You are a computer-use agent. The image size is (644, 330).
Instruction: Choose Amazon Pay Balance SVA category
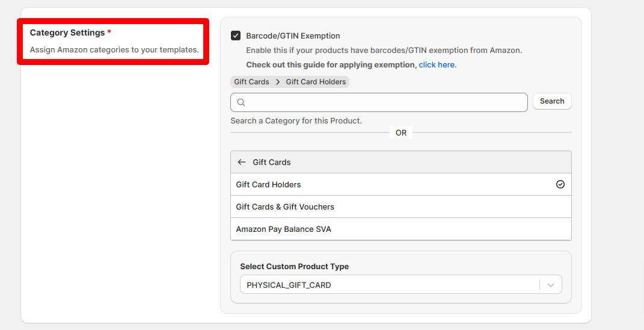401,229
